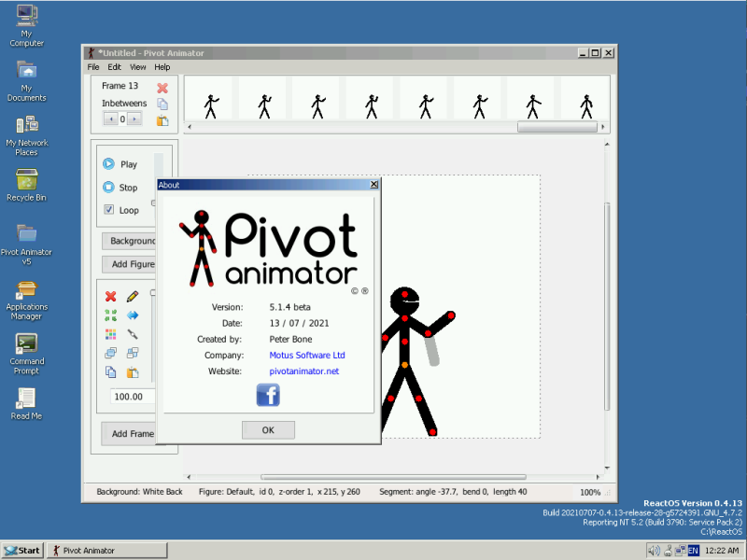Click the stickman's raised hand red handle
The width and height of the screenshot is (747, 560).
(x=451, y=315)
